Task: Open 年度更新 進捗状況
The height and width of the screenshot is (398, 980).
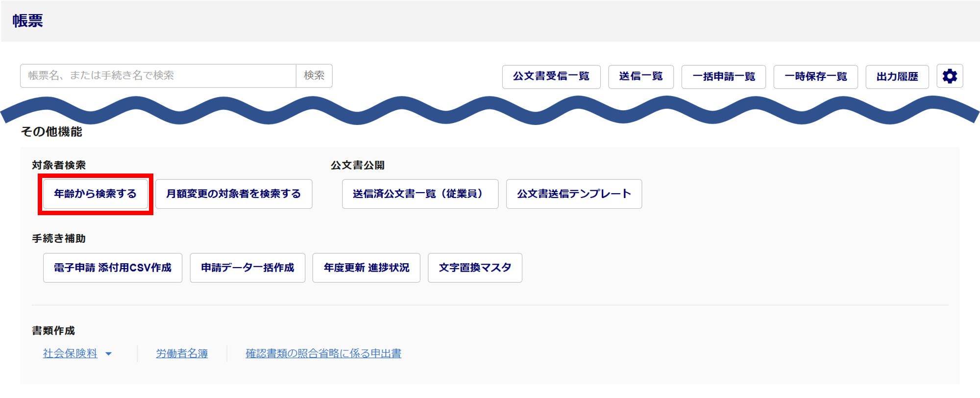Action: (367, 268)
